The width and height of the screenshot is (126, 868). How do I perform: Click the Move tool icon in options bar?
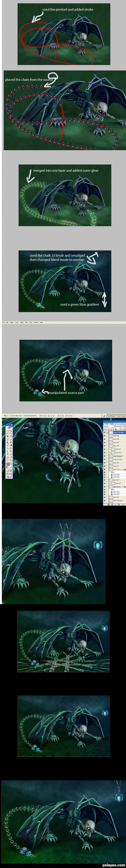[x=5, y=415]
